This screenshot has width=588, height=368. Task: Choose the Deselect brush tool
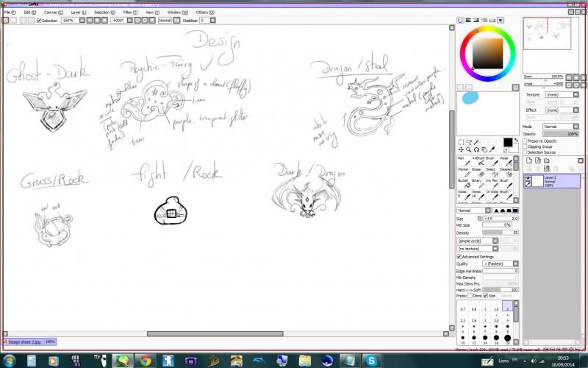click(x=506, y=172)
